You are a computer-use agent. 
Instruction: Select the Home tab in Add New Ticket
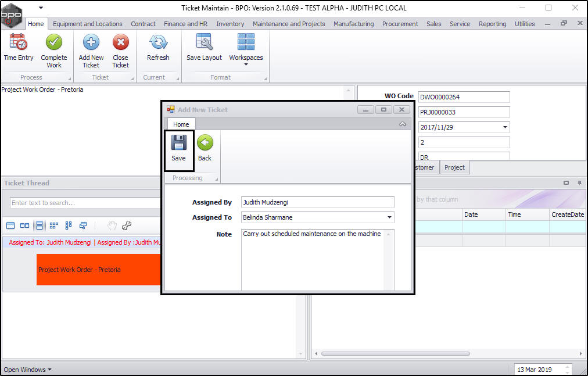pyautogui.click(x=181, y=124)
